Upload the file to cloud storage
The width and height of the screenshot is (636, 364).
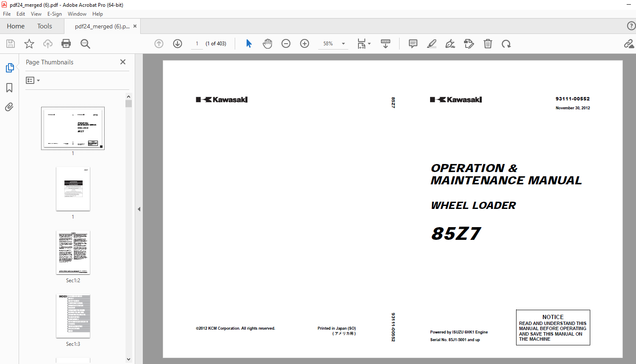[x=48, y=44]
